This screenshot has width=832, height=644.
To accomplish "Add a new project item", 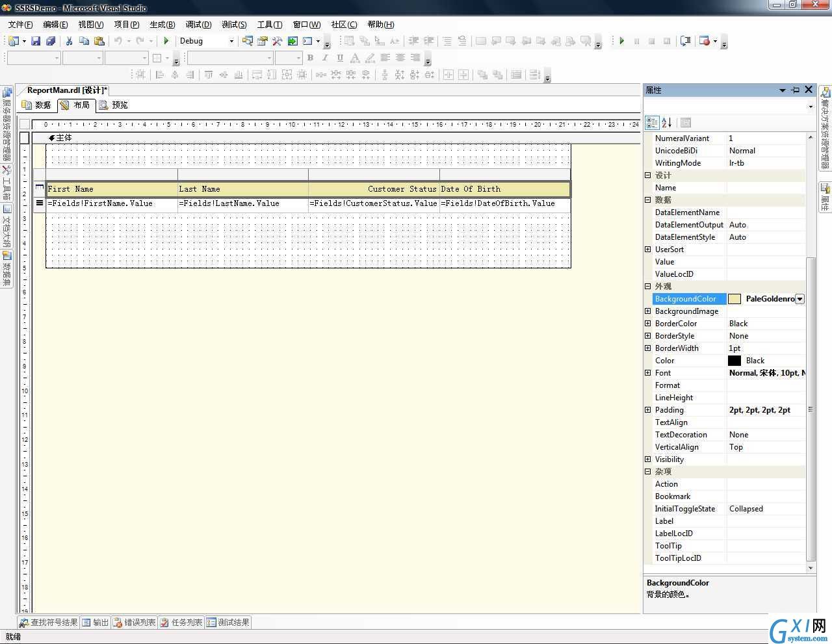I will point(14,41).
